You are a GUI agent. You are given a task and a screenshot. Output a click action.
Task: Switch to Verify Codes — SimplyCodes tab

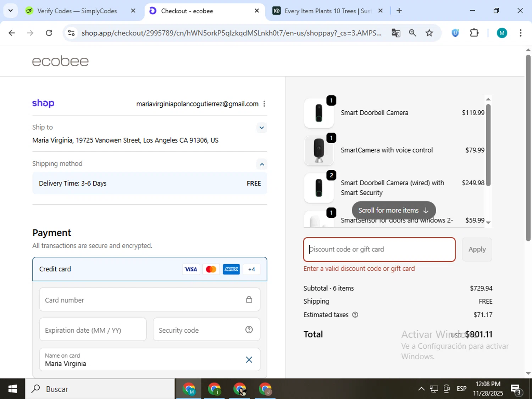pyautogui.click(x=77, y=11)
